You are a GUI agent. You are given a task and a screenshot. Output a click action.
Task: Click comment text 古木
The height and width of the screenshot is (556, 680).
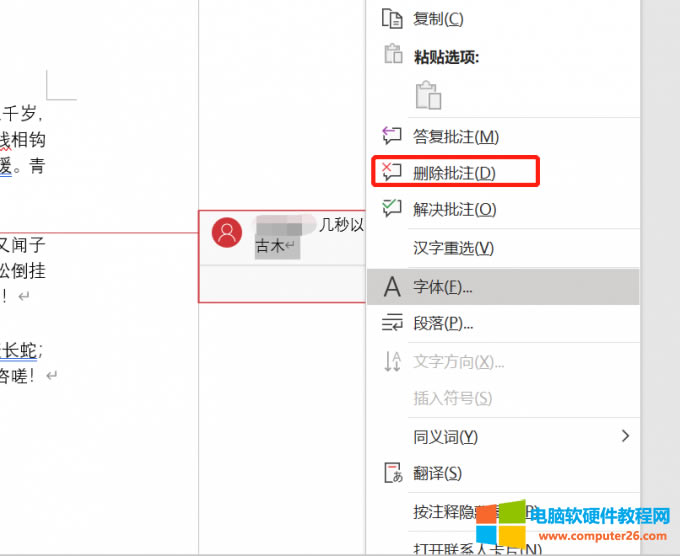pyautogui.click(x=270, y=246)
